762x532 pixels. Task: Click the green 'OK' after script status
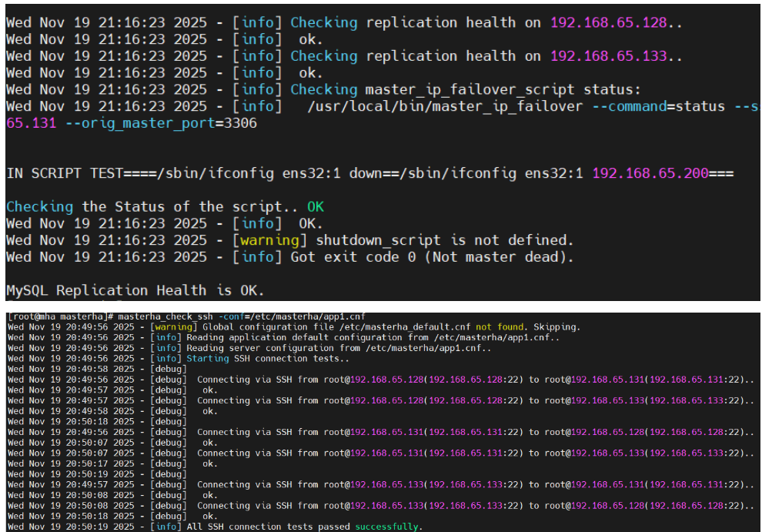click(x=316, y=206)
